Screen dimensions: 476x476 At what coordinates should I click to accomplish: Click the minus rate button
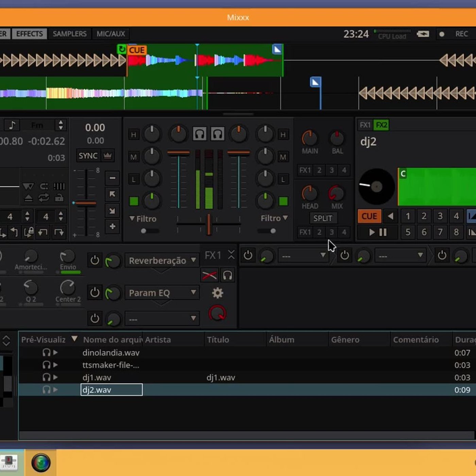point(112,178)
